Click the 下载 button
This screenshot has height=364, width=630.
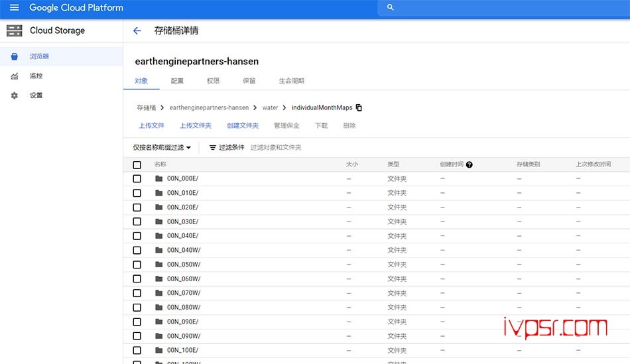pyautogui.click(x=321, y=125)
